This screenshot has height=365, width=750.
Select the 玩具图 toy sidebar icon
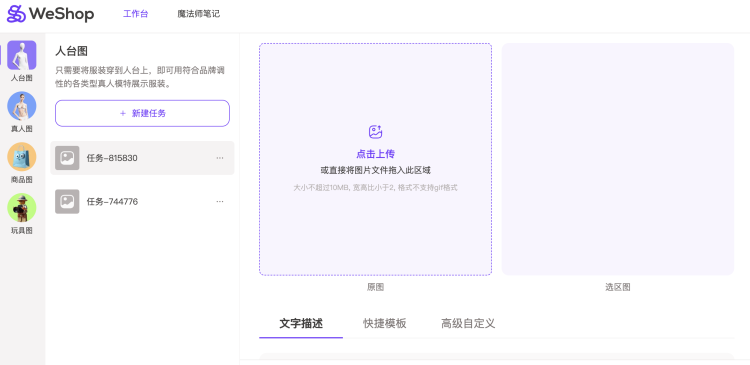22,208
